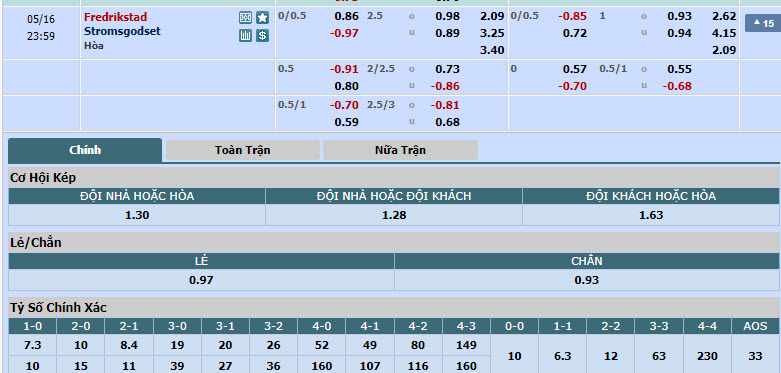
Task: Select first-half handicap odds -0.85
Action: 572,16
